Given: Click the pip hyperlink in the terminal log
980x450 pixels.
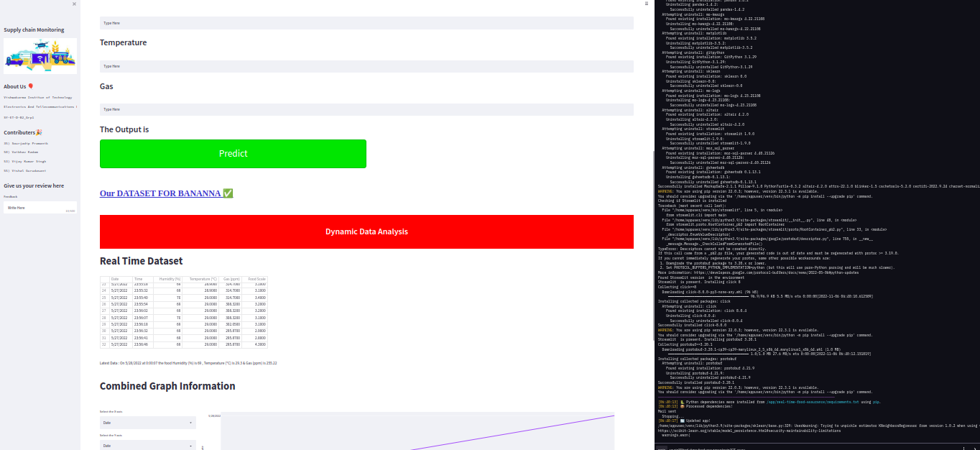Looking at the screenshot, I should (x=876, y=402).
